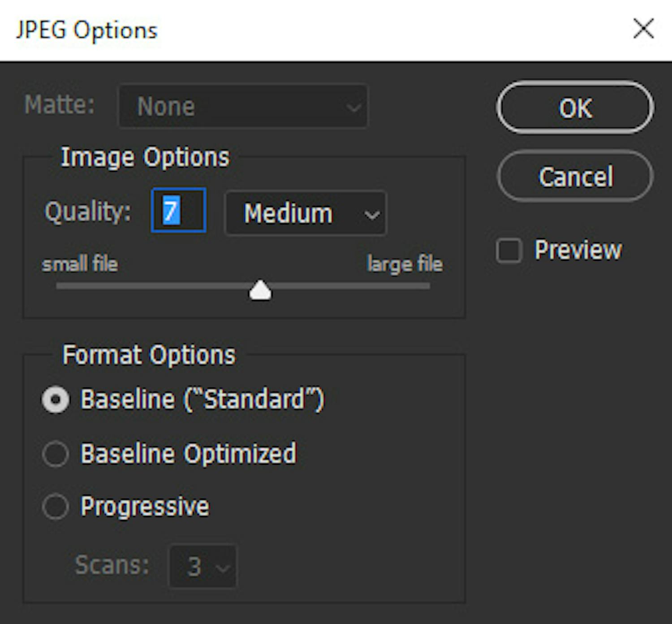
Task: Click the Quality label text
Action: tap(87, 212)
